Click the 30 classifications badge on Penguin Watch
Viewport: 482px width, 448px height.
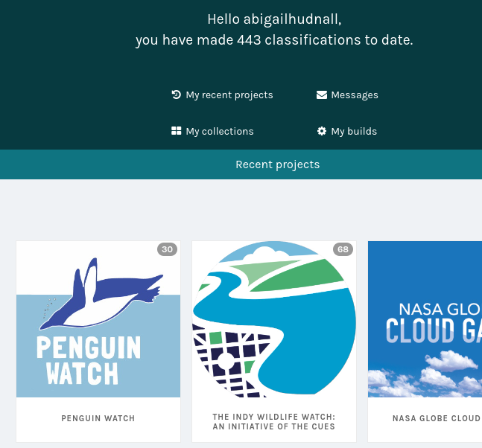tap(167, 249)
